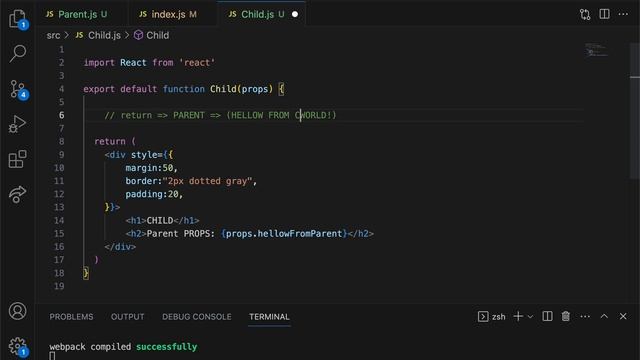Click the return keyword on line 8
Image resolution: width=640 pixels, height=360 pixels.
pyautogui.click(x=110, y=142)
